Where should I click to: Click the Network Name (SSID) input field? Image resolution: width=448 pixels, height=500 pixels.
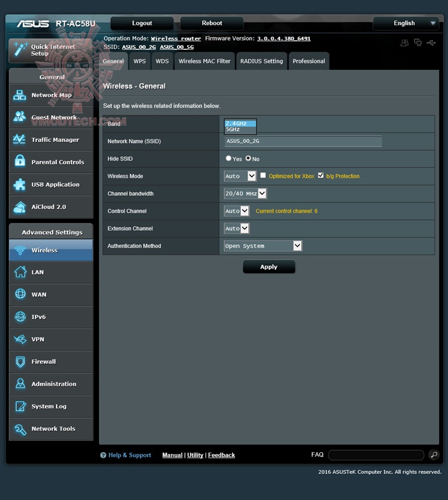coord(303,141)
